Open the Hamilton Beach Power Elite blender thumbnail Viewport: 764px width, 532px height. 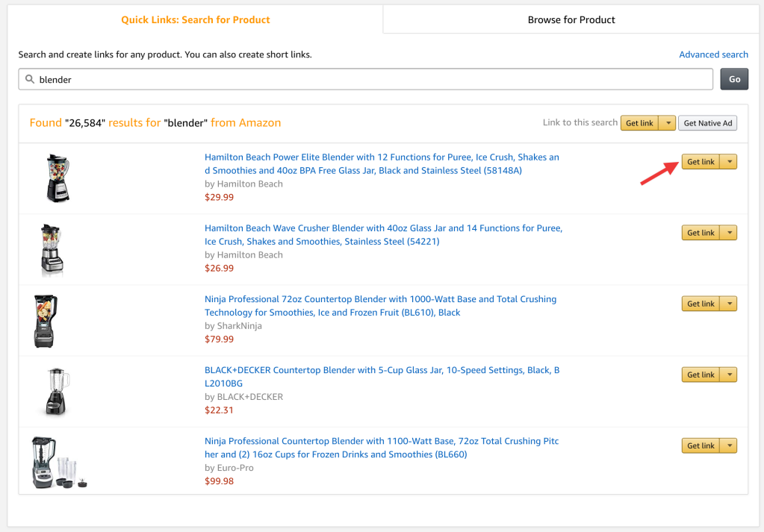click(x=58, y=178)
